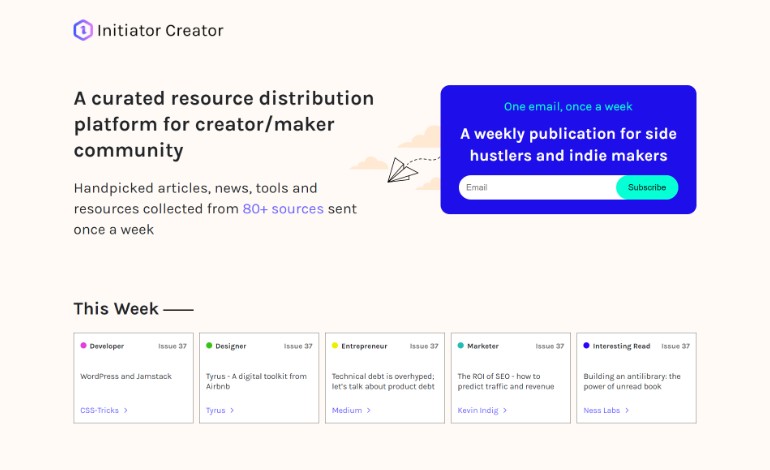Screen dimensions: 770x470
Task: Click the blue dot beside Interesting Read
Action: 586,345
